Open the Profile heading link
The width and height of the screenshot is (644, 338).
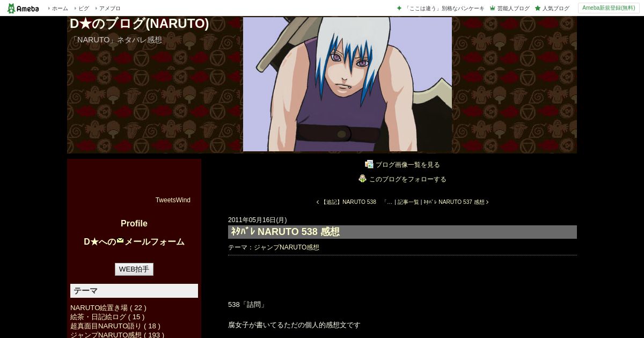134,223
